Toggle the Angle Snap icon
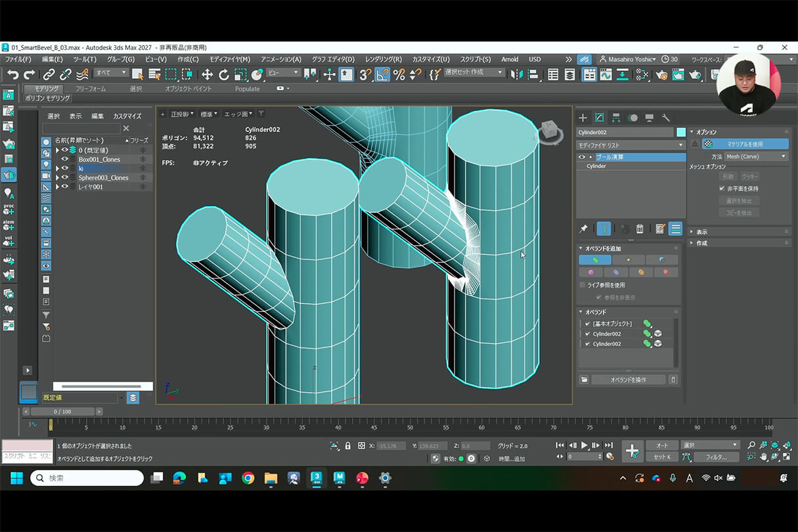 (382, 74)
